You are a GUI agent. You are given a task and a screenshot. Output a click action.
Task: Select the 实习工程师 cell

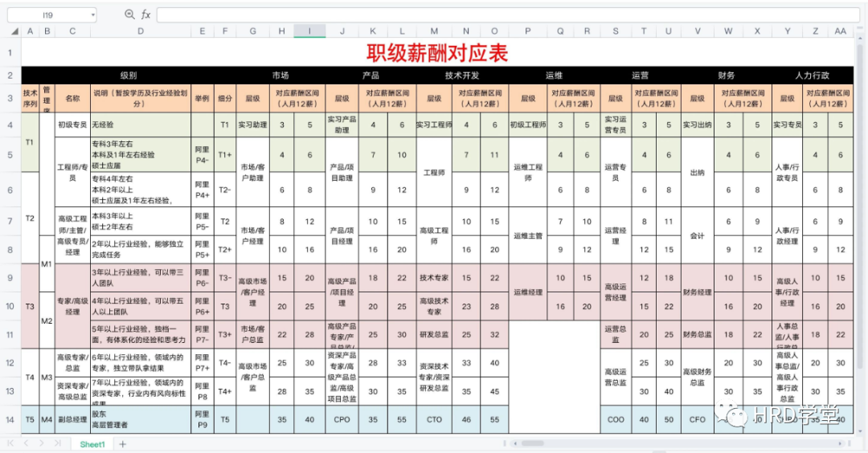[x=434, y=124]
